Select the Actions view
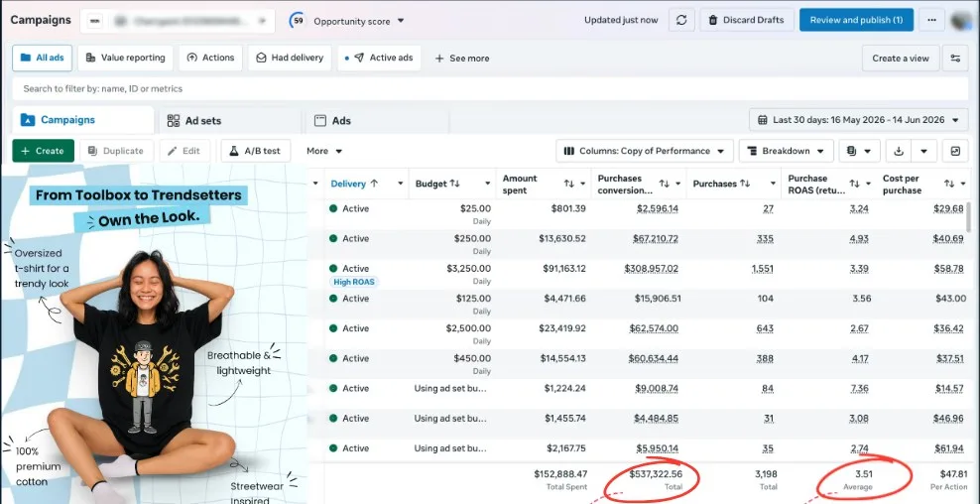980x504 pixels. click(x=210, y=58)
